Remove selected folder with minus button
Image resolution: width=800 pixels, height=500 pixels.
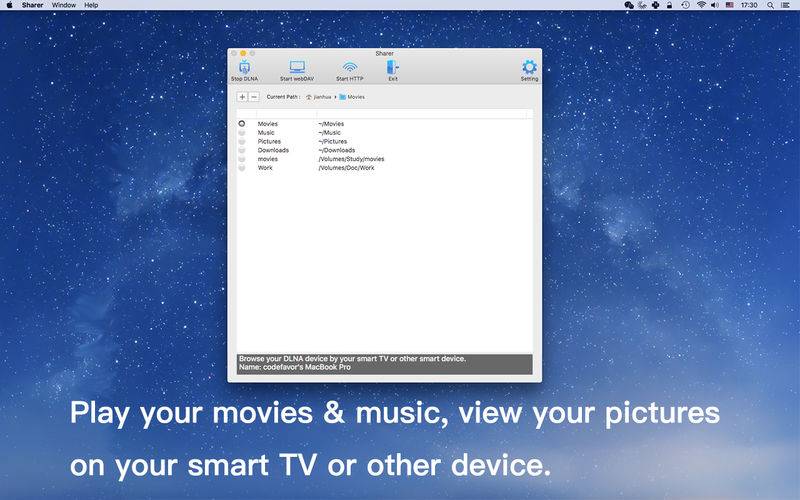point(254,97)
